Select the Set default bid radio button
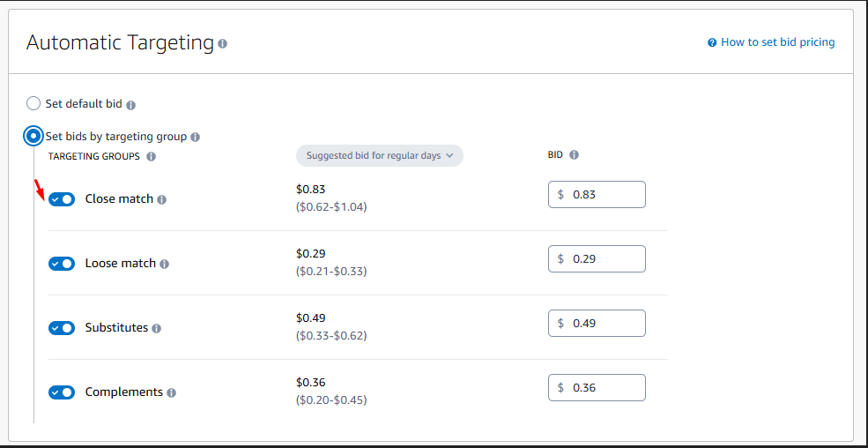868x448 pixels. click(x=33, y=104)
